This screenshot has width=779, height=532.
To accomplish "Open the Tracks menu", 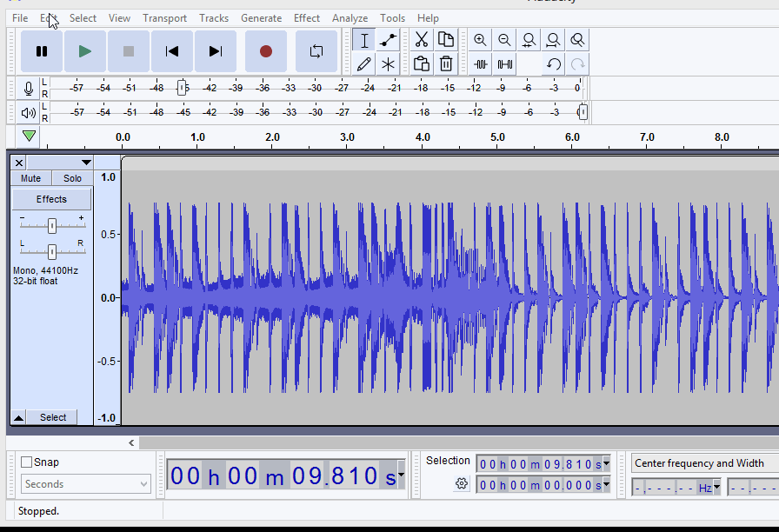I will pos(214,18).
